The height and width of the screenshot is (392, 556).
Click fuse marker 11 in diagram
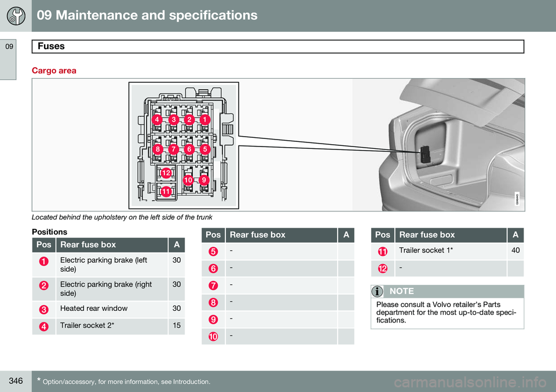coord(166,192)
